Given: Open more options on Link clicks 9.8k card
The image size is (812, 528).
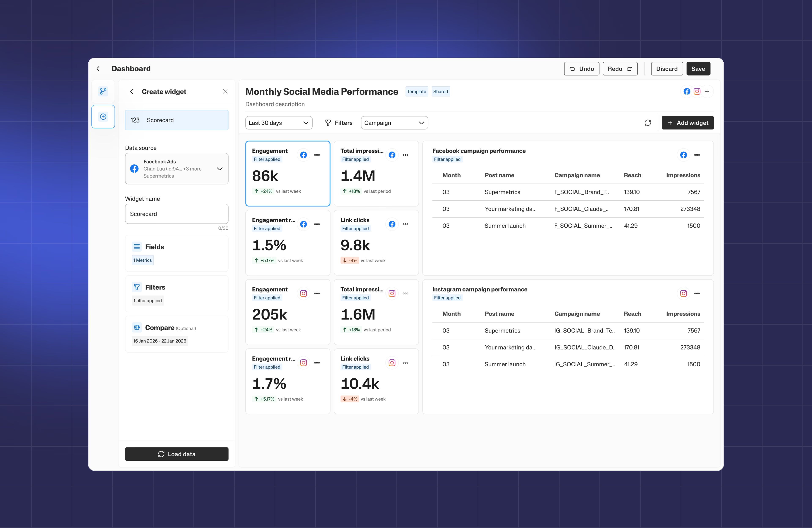Looking at the screenshot, I should point(405,224).
